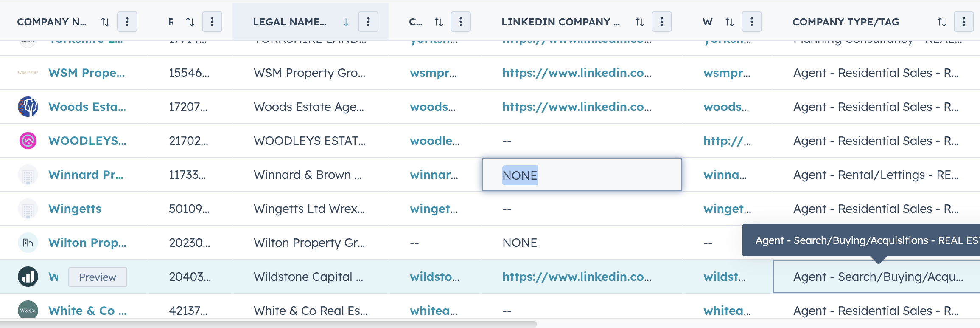Click the Wildstone Capital bar chart logo
Screen dimensions: 980x328
click(x=28, y=277)
